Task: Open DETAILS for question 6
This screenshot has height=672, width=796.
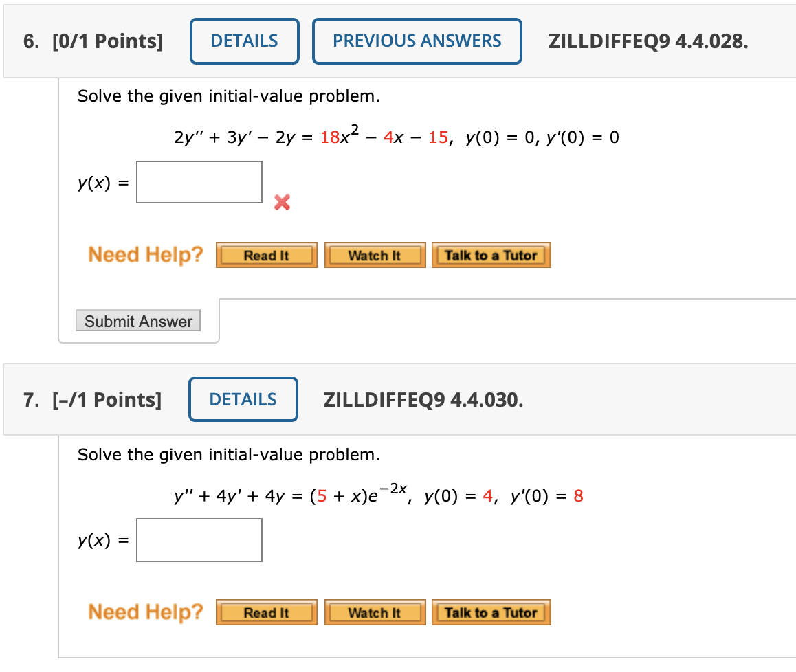Action: click(244, 41)
